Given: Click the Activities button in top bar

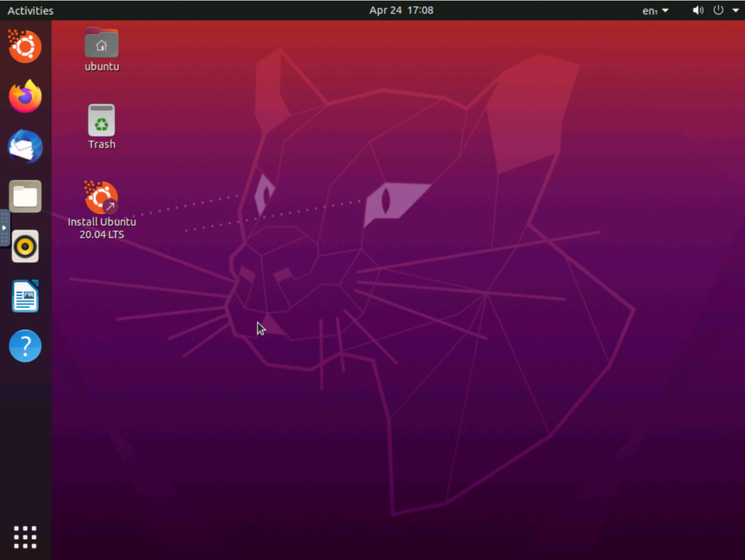Looking at the screenshot, I should pos(30,10).
